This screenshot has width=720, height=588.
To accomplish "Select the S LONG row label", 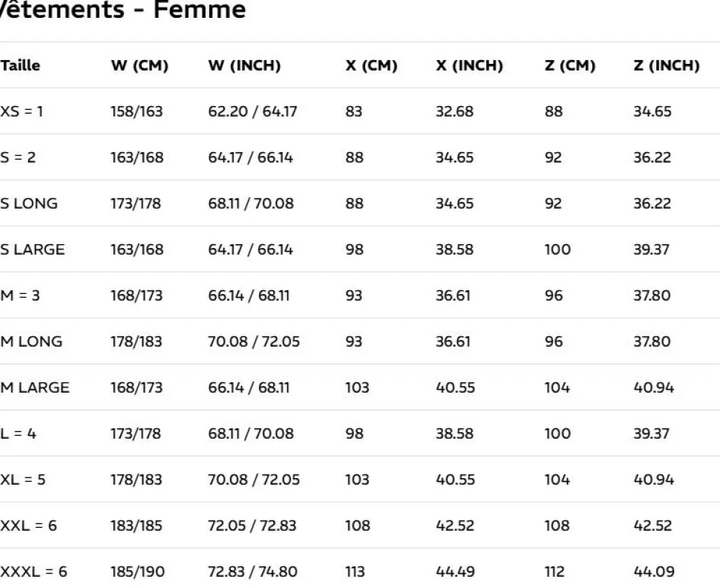I will pos(29,203).
